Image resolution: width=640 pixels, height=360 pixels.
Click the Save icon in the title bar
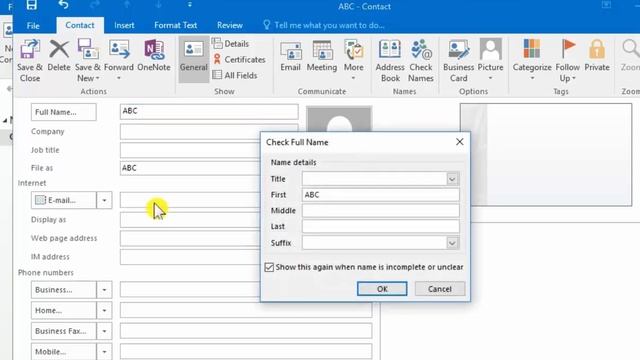pyautogui.click(x=31, y=5)
